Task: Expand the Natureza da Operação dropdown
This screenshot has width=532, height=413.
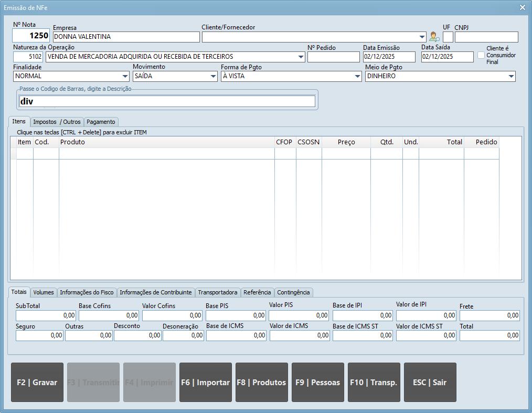Action: [x=301, y=57]
